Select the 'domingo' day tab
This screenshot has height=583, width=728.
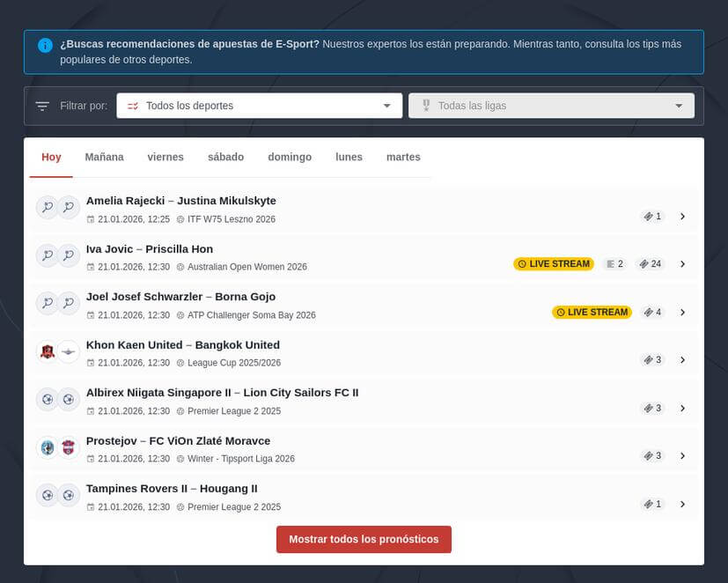[289, 157]
